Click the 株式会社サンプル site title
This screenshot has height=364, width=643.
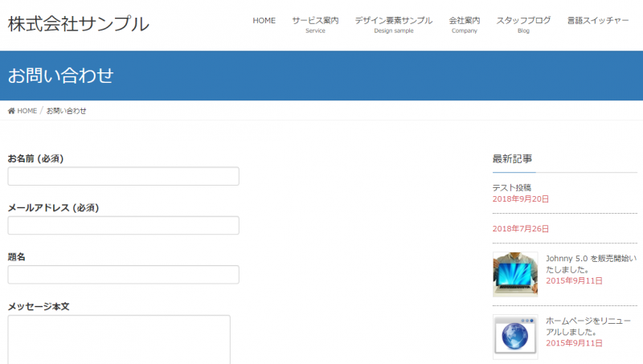click(79, 24)
